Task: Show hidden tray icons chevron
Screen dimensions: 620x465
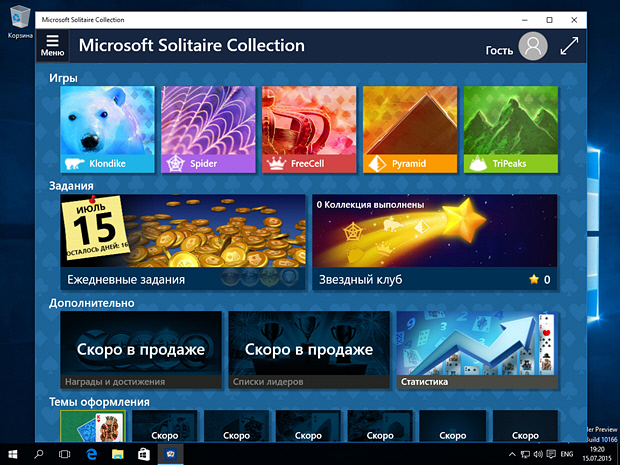Action: [512, 454]
